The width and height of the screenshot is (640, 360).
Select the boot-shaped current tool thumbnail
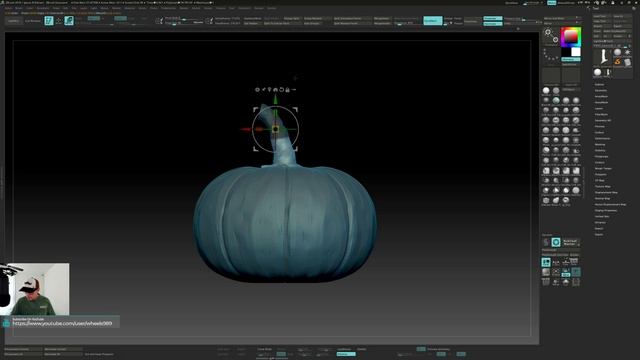602,57
